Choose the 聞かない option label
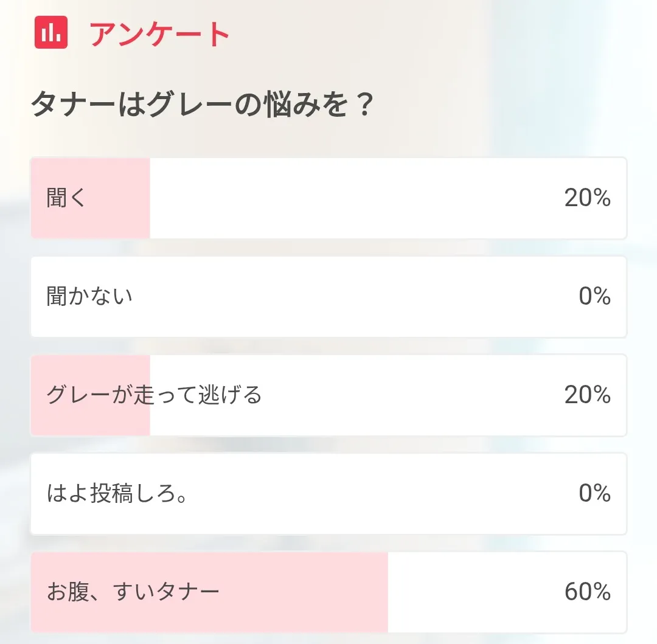This screenshot has height=644, width=657. 89,297
